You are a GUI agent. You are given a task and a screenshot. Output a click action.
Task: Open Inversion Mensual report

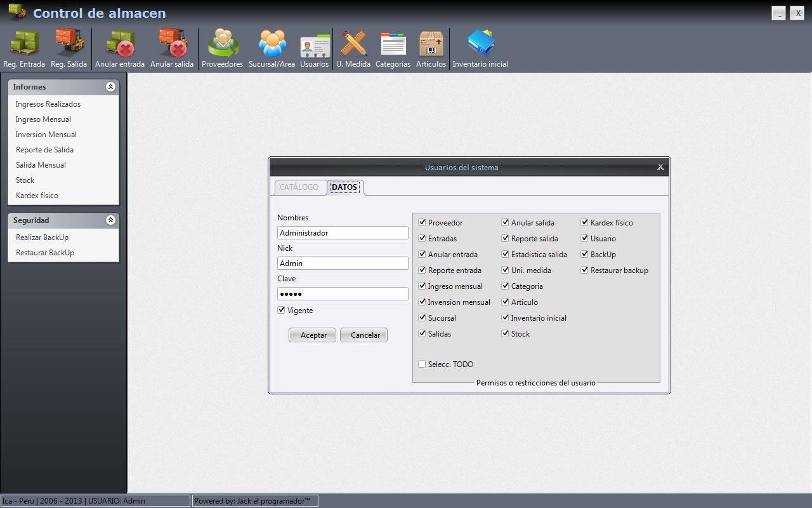click(46, 135)
